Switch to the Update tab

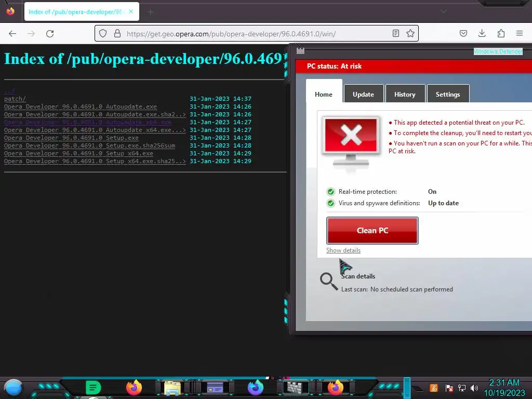(x=363, y=95)
